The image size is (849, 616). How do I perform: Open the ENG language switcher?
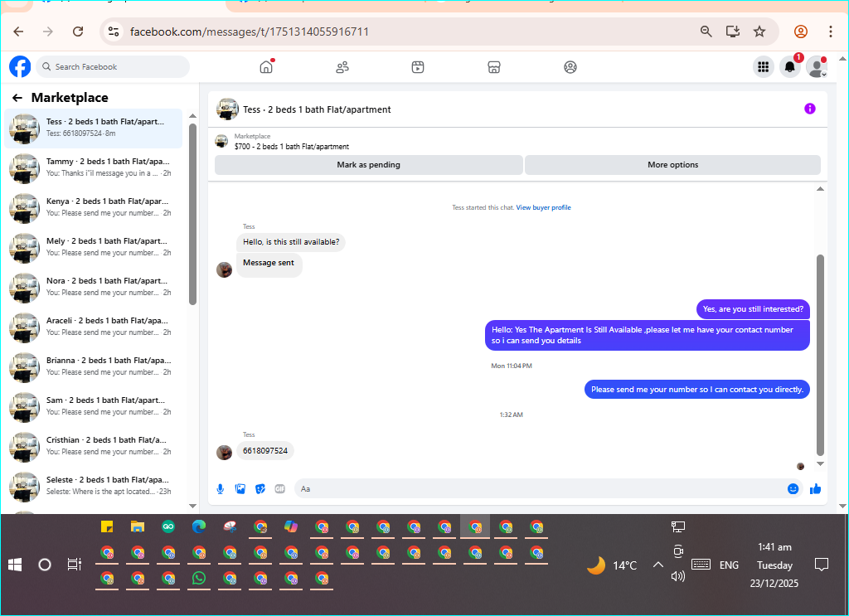click(729, 565)
